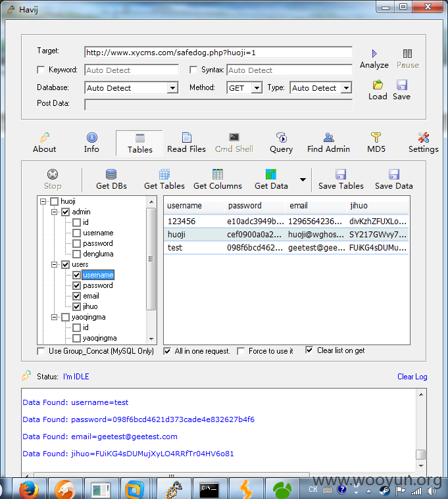This screenshot has height=499, width=448.
Task: Collapse the users table node
Action: click(x=54, y=264)
